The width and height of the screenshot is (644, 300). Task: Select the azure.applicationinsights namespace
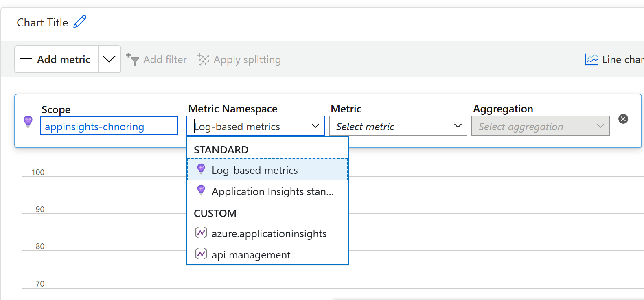point(267,233)
